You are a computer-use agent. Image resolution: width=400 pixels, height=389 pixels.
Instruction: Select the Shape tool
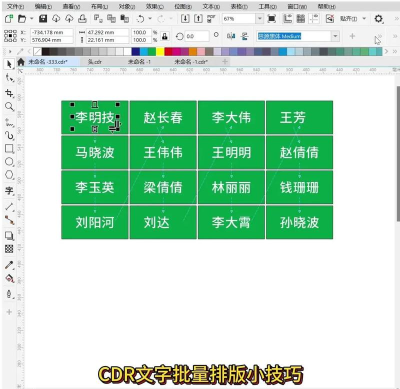click(9, 78)
